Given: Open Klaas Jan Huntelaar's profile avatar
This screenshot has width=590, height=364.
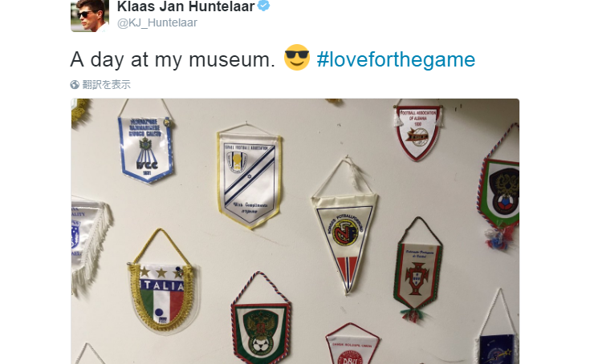Looking at the screenshot, I should pyautogui.click(x=90, y=16).
